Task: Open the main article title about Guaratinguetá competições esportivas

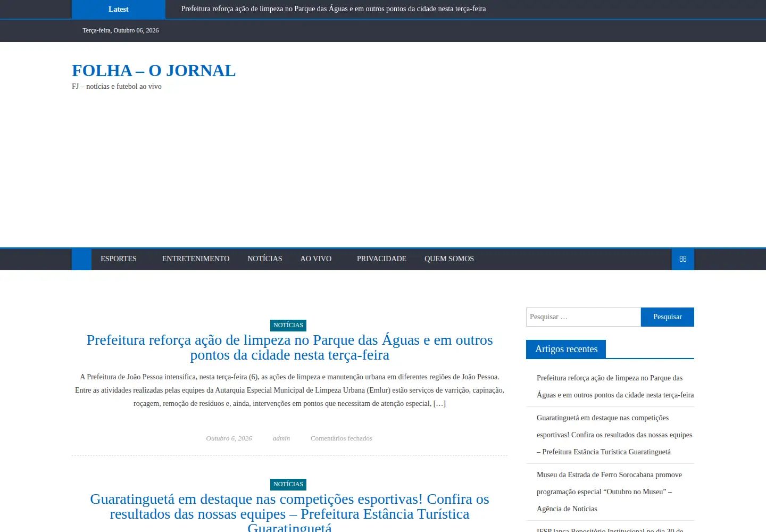Action: (290, 513)
